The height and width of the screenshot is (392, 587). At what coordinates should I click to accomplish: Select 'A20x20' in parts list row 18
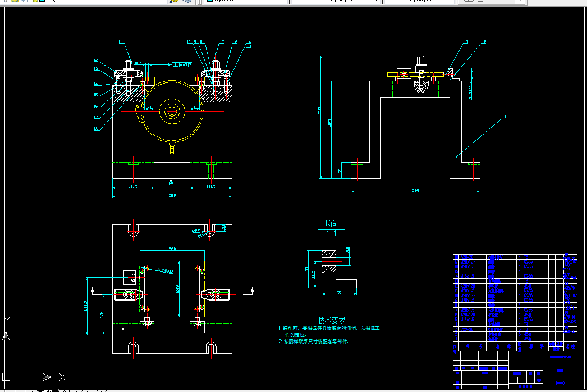[x=467, y=257]
